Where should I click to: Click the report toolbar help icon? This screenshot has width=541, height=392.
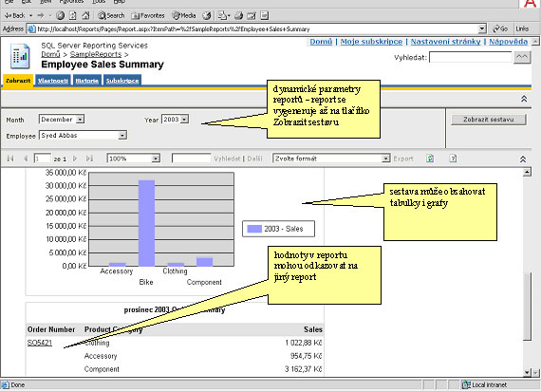[x=453, y=159]
